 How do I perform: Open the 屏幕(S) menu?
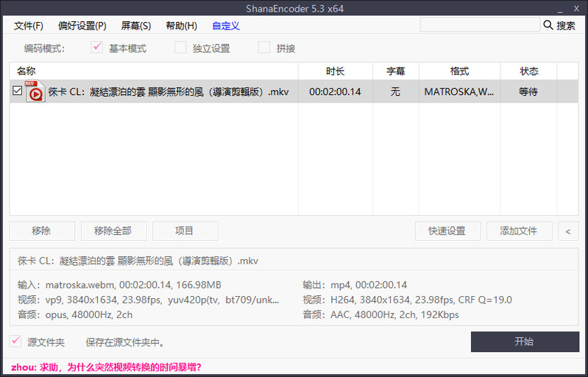pos(136,26)
